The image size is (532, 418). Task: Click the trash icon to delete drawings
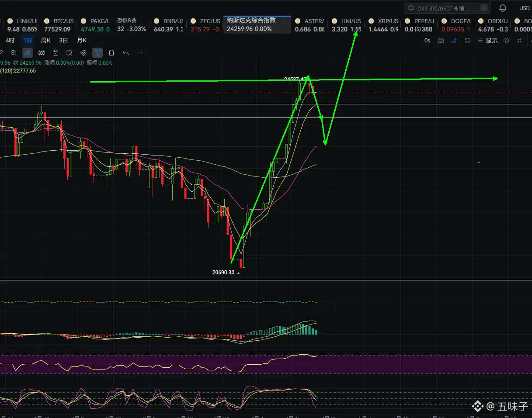[111, 53]
